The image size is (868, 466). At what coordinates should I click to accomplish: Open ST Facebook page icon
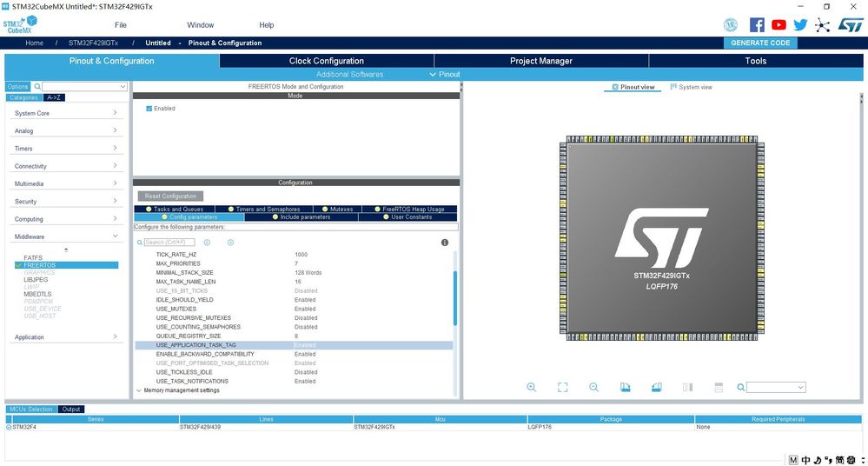757,25
